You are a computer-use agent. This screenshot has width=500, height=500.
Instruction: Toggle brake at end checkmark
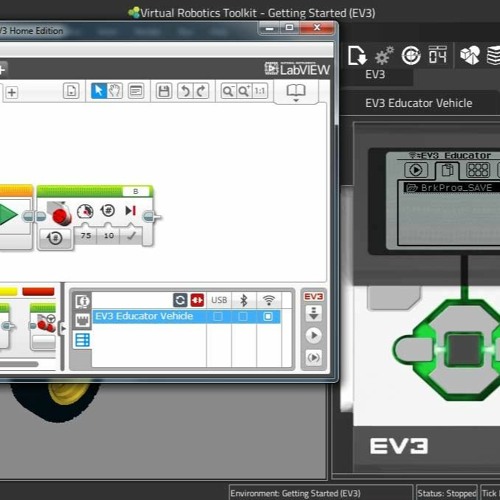[131, 236]
